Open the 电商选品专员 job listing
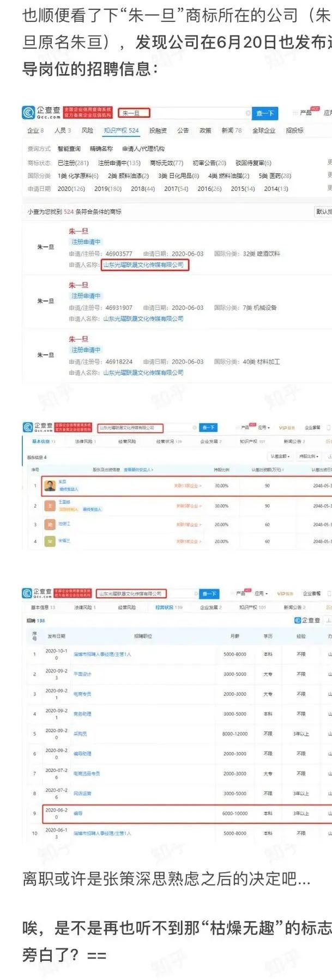Viewport: 332px width, 980px height. click(87, 773)
